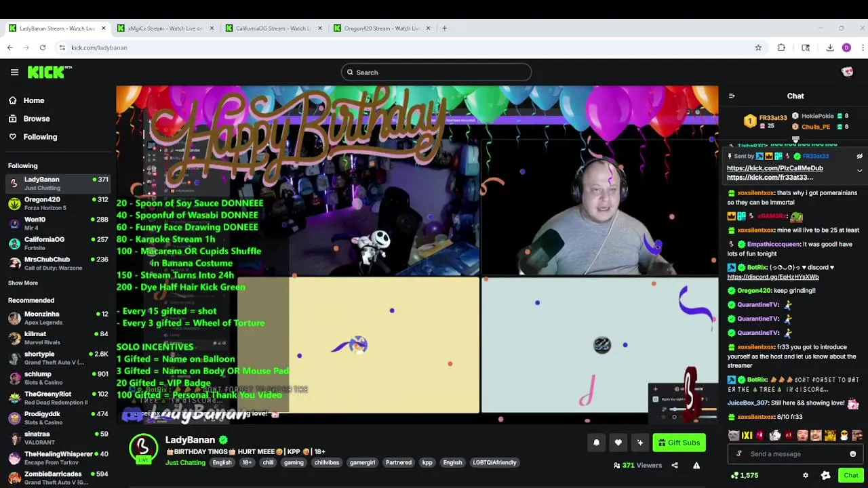
Task: Select LadyBanan in Following list
Action: (58, 183)
